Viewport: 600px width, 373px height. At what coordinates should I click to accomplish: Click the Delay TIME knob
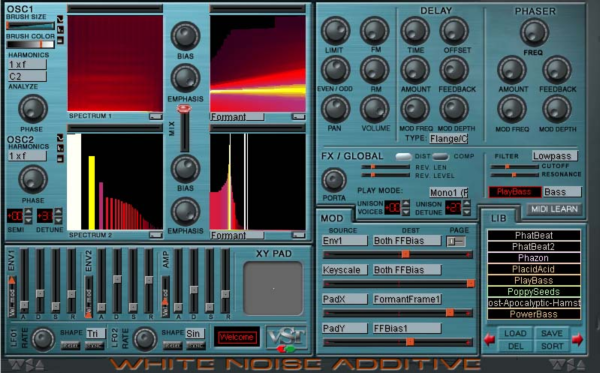415,31
